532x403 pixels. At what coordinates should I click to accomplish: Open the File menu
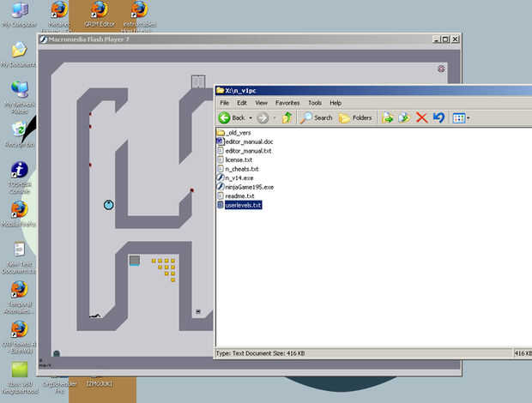click(x=224, y=103)
